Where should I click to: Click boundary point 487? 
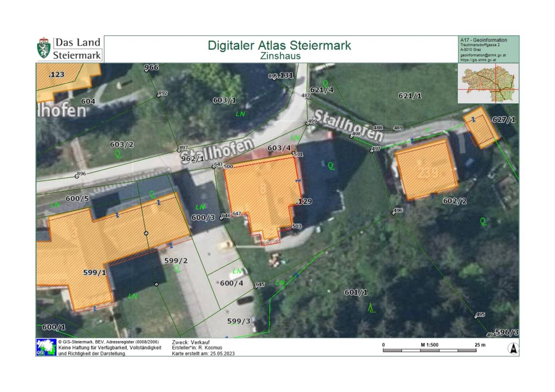(305, 95)
